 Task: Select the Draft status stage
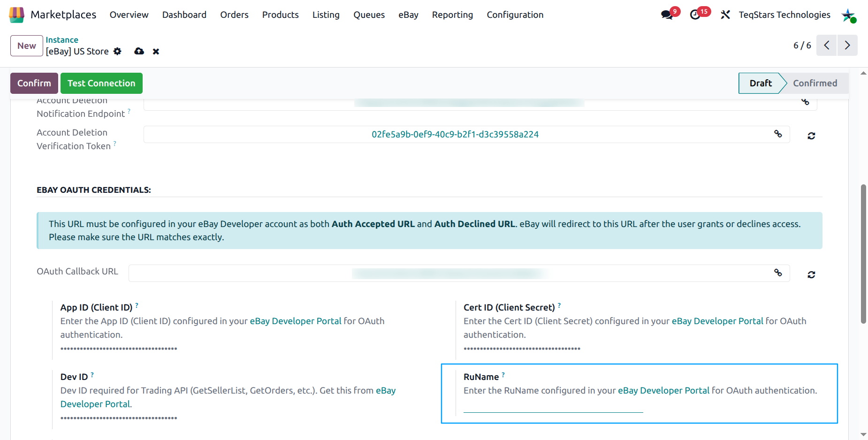[760, 83]
